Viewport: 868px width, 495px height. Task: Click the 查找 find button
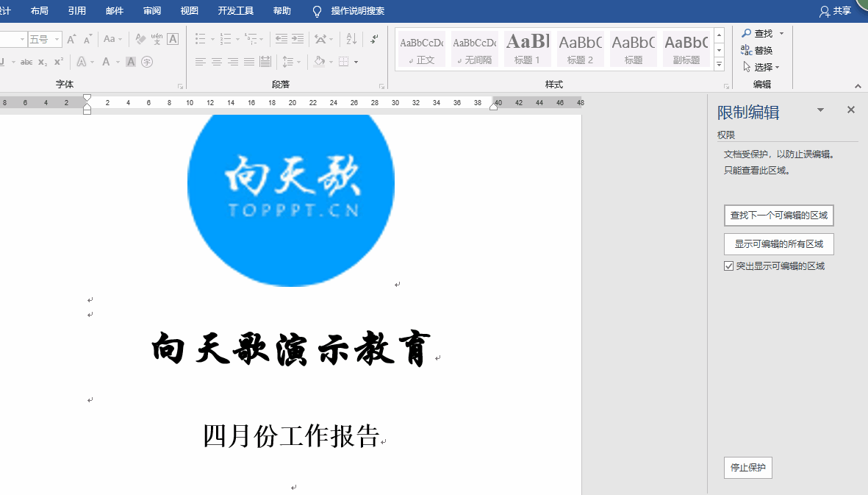[x=757, y=34]
